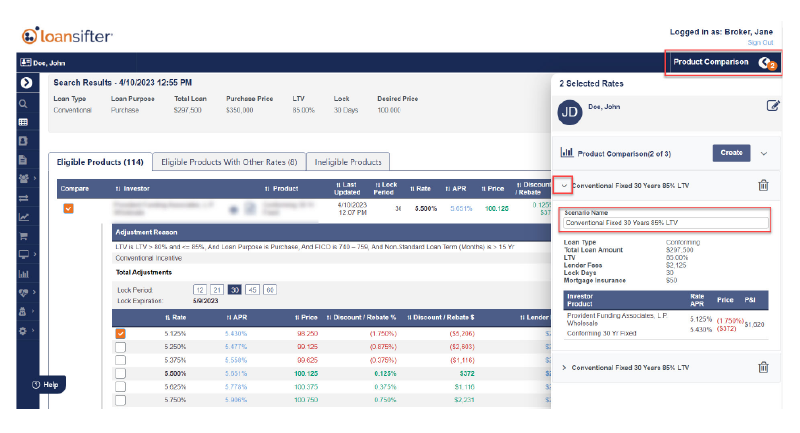The height and width of the screenshot is (433, 800).
Task: Click the Scenario Name input field
Action: pos(665,222)
